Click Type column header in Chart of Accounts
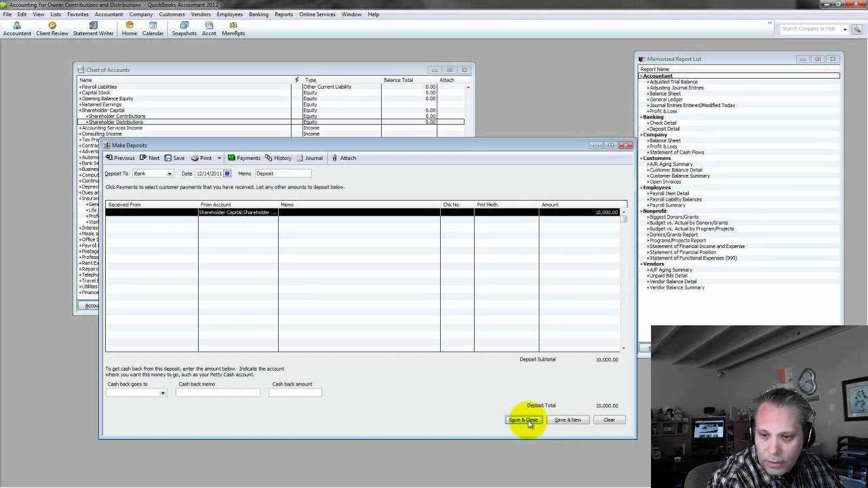 tap(341, 80)
